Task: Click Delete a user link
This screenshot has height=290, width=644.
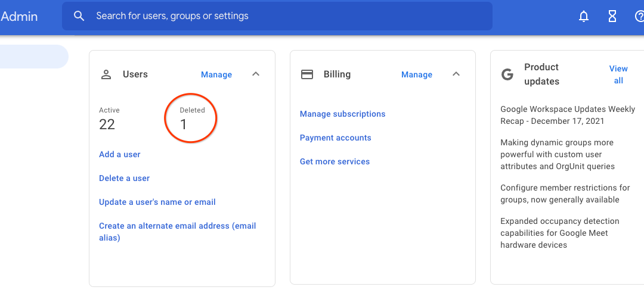Action: (x=125, y=179)
